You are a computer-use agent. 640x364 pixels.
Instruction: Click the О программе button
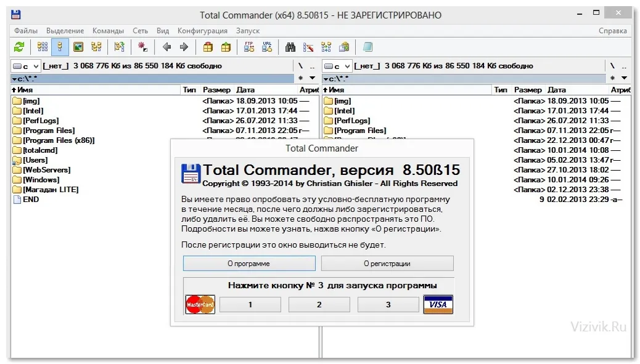[249, 264]
